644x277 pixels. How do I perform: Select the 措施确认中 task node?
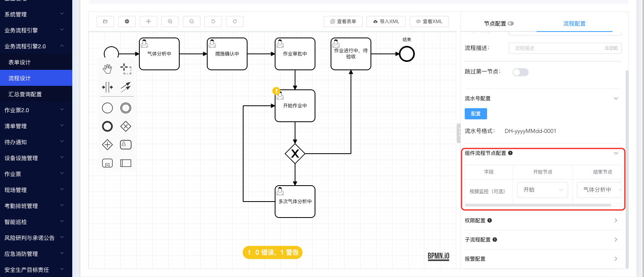227,54
